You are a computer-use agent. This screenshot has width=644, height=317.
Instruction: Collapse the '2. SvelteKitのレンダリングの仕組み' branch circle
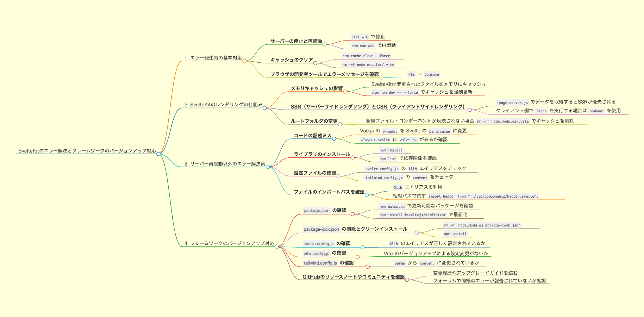[x=265, y=108]
